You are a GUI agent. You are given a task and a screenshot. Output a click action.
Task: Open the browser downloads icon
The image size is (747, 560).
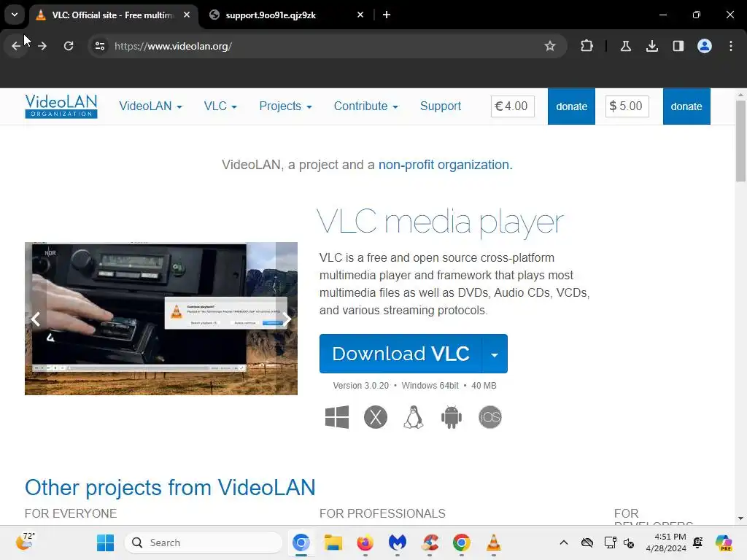tap(651, 46)
